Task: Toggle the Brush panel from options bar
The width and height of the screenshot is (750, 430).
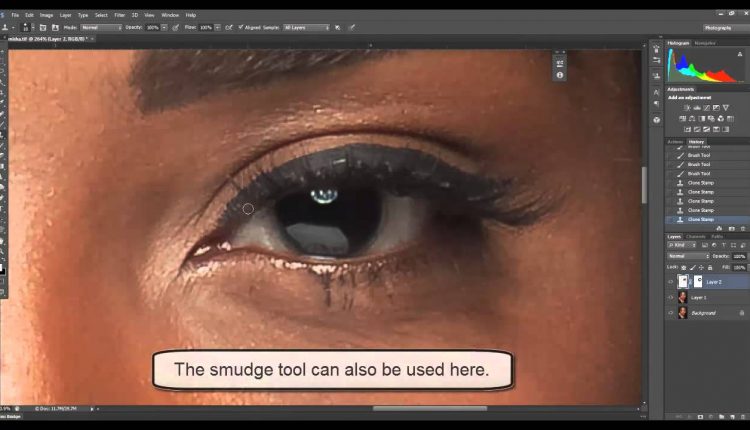Action: tap(43, 28)
